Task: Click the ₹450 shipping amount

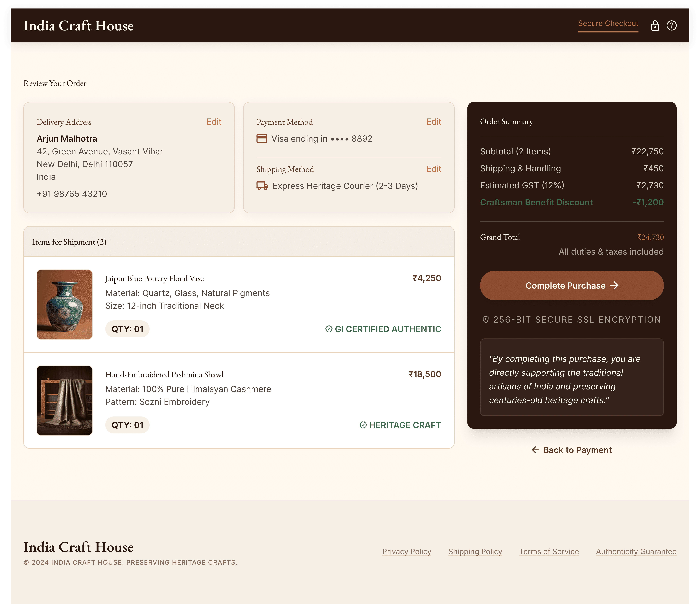Action: point(653,168)
